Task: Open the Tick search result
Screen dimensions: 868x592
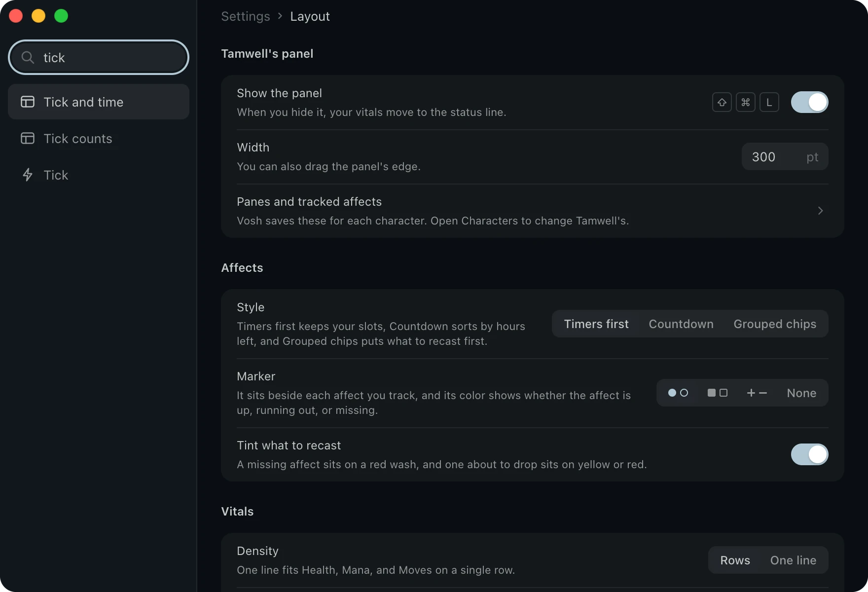Action: tap(99, 175)
